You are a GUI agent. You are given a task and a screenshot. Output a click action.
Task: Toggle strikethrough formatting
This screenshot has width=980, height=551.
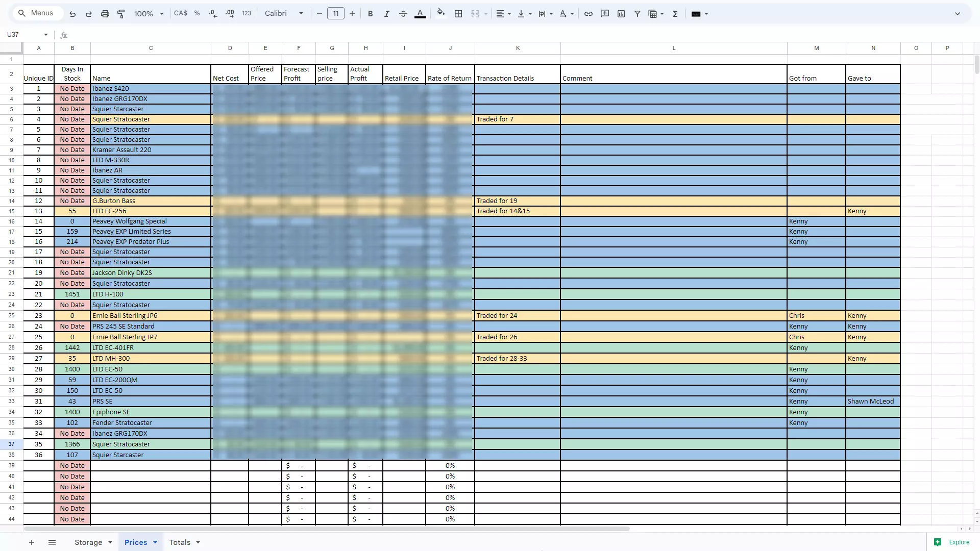point(403,14)
